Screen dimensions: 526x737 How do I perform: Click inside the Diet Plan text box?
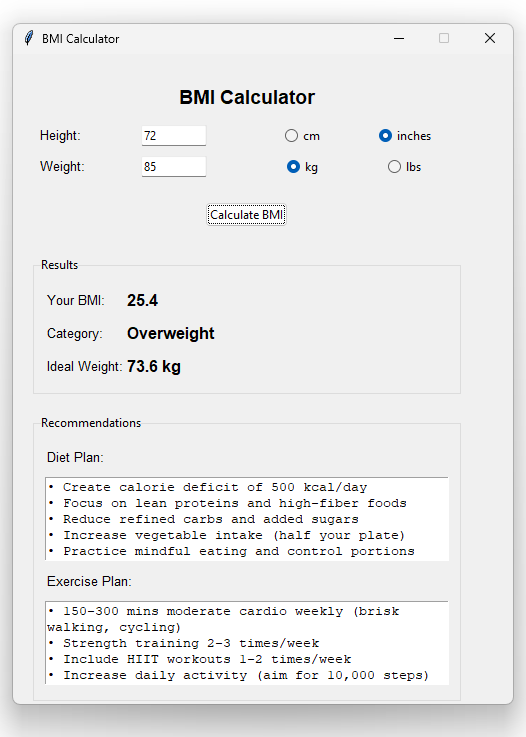[x=247, y=519]
